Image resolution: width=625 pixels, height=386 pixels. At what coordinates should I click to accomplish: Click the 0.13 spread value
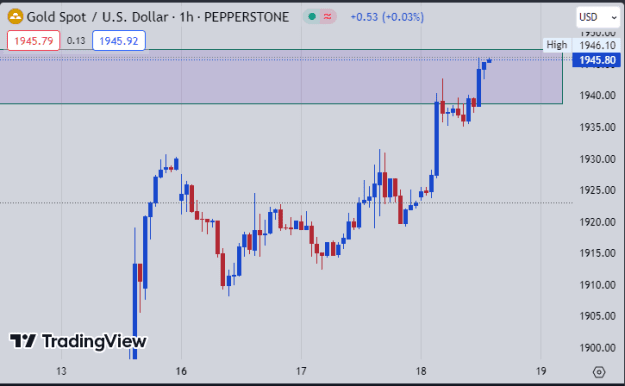(x=76, y=41)
